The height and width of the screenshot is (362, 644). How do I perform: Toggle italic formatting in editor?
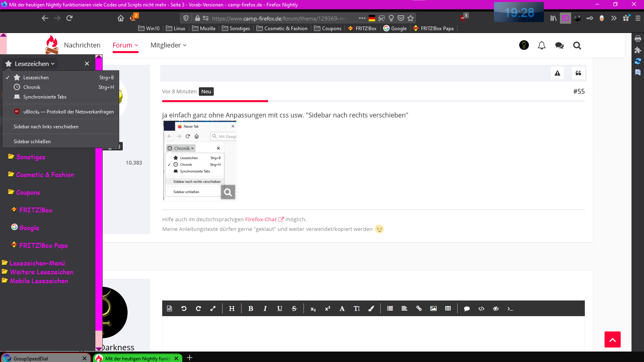(265, 309)
